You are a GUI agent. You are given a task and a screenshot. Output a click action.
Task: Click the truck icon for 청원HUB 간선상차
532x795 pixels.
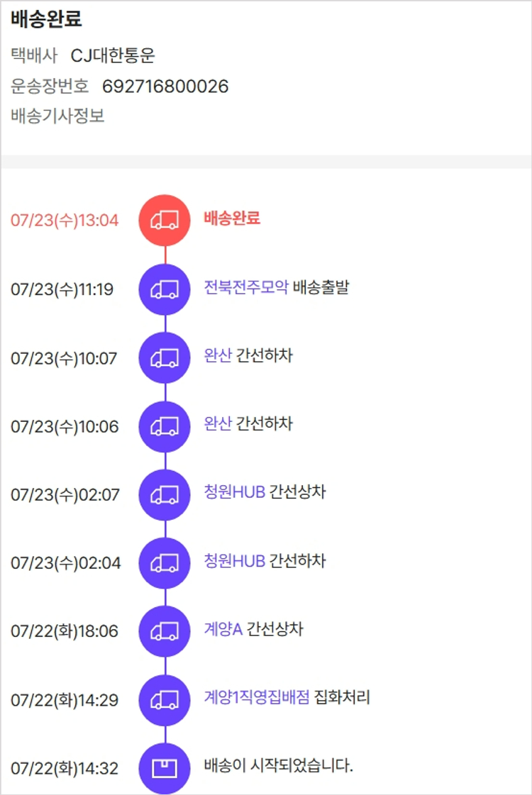coord(165,494)
